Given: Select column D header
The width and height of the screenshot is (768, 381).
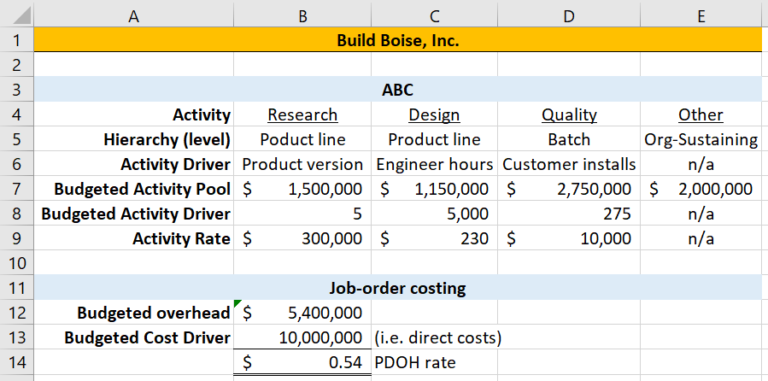Looking at the screenshot, I should (569, 16).
